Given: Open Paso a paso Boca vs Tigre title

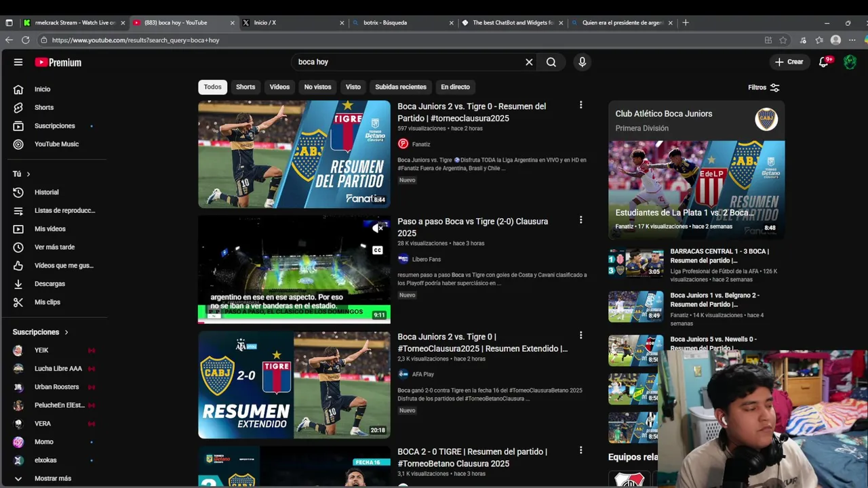Looking at the screenshot, I should [473, 227].
